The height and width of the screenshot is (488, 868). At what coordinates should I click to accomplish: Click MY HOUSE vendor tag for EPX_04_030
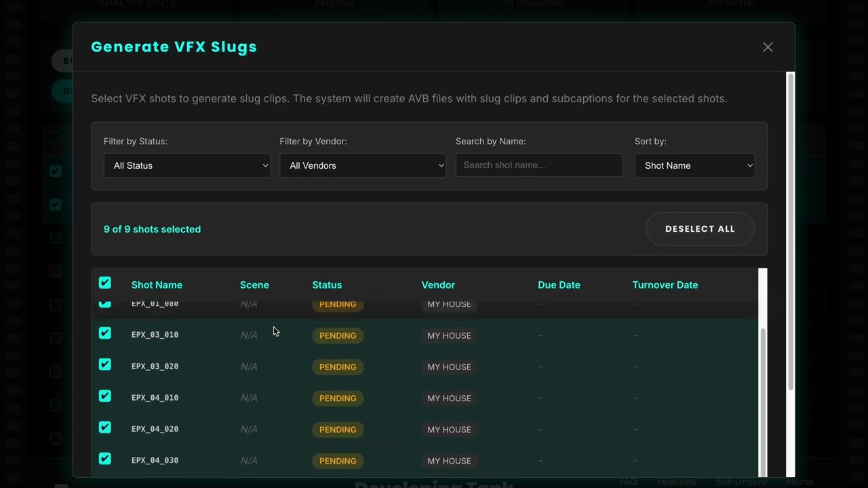tap(449, 461)
